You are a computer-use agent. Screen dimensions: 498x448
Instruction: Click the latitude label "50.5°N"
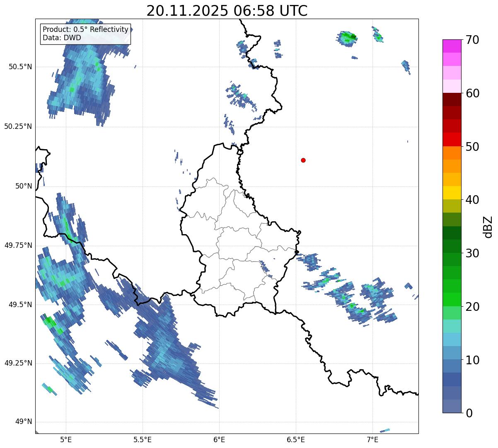[21, 67]
